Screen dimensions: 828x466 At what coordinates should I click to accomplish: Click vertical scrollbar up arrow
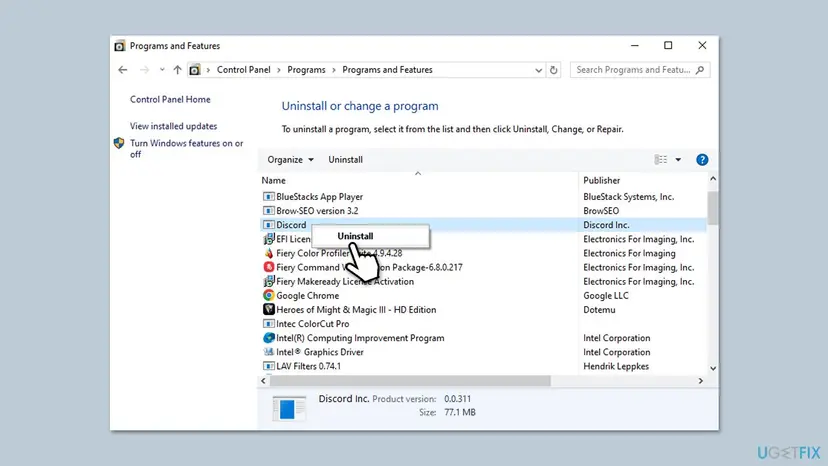(713, 179)
